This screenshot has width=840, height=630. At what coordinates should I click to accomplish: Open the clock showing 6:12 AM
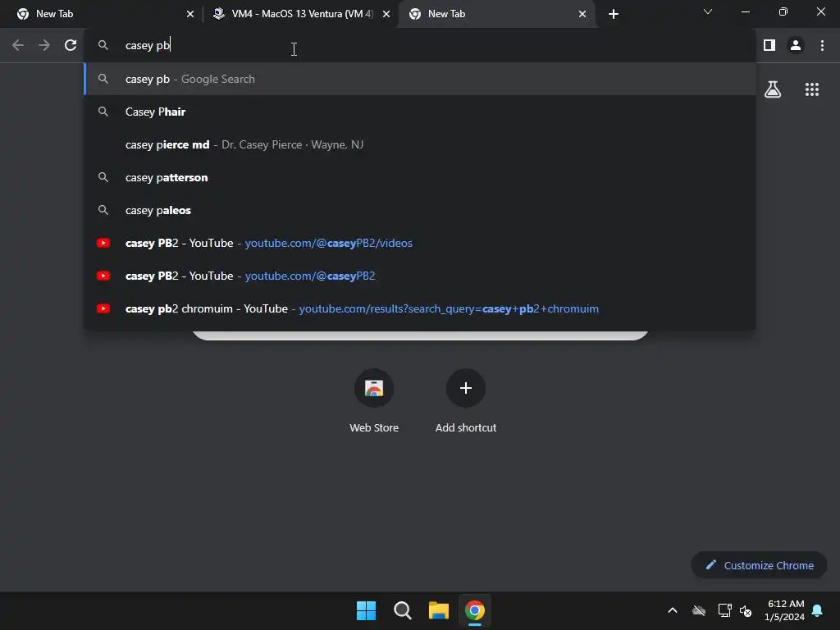tap(785, 610)
